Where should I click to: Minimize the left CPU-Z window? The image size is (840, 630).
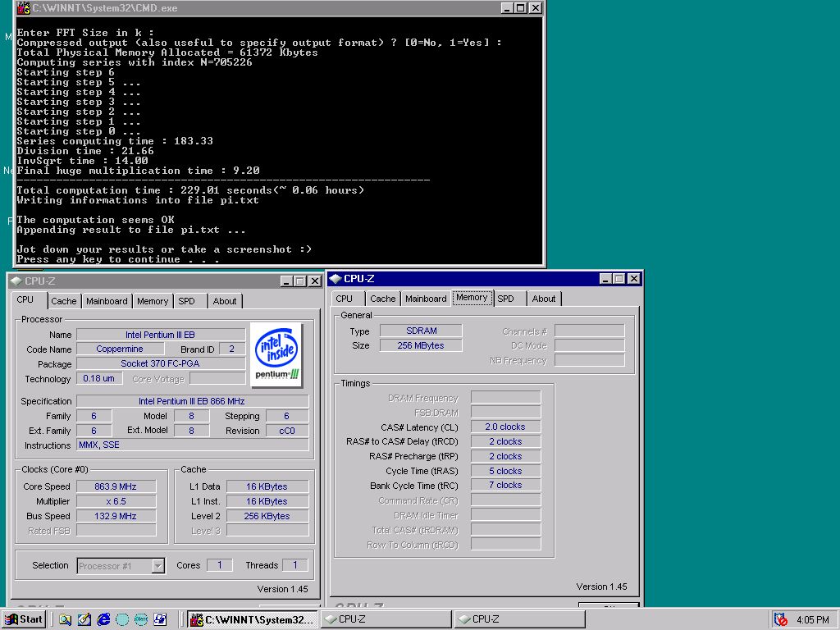286,281
